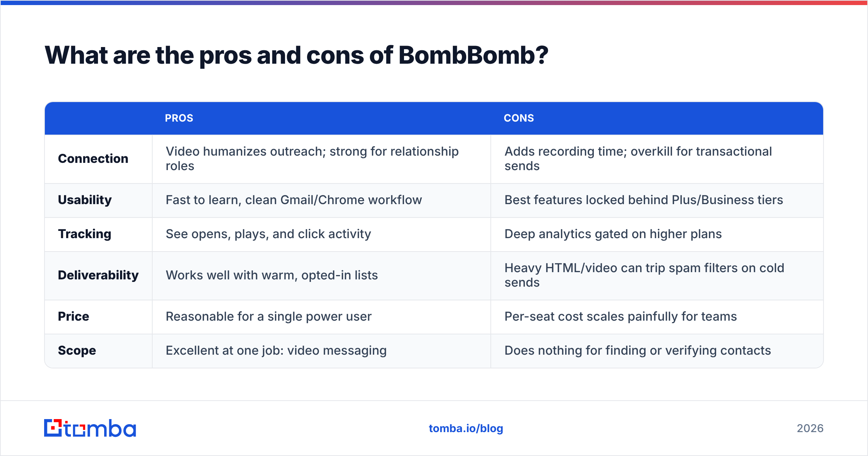The height and width of the screenshot is (456, 868).
Task: Click the Deliverability row label
Action: coord(98,275)
